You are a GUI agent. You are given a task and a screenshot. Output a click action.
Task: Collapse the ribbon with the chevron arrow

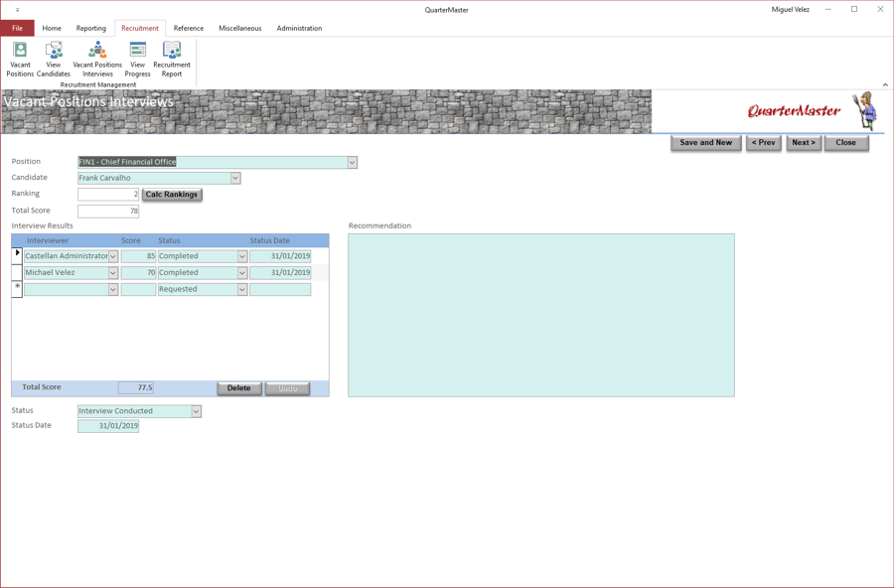885,85
